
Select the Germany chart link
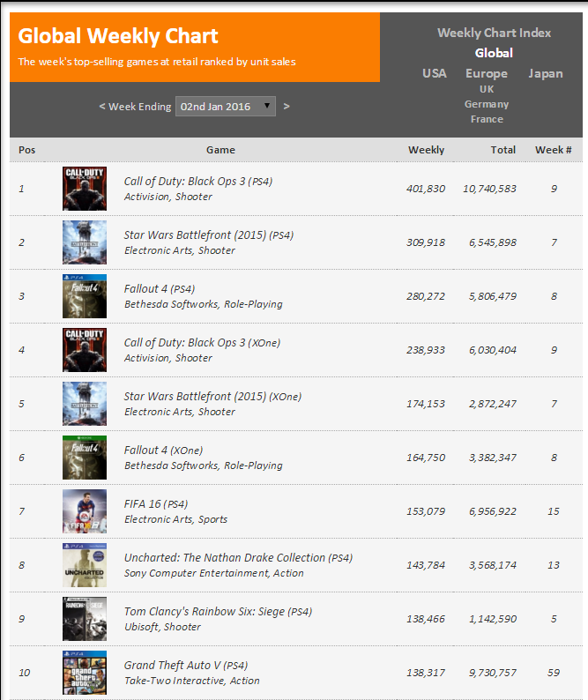pos(487,104)
